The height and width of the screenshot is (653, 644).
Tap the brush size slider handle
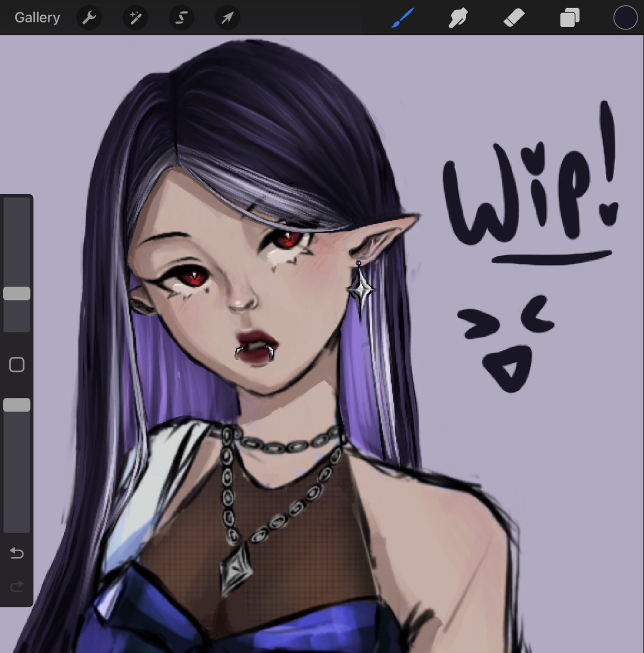pos(16,293)
